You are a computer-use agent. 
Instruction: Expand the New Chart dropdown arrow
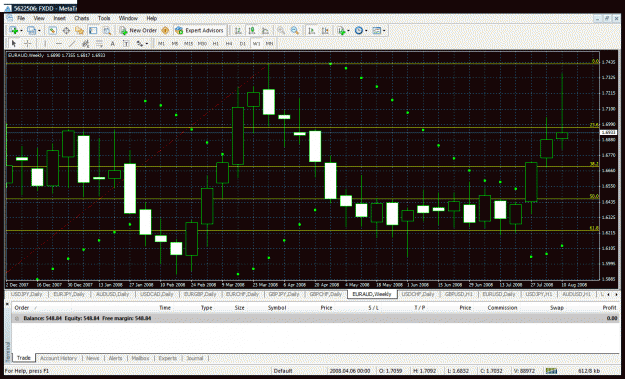click(21, 31)
